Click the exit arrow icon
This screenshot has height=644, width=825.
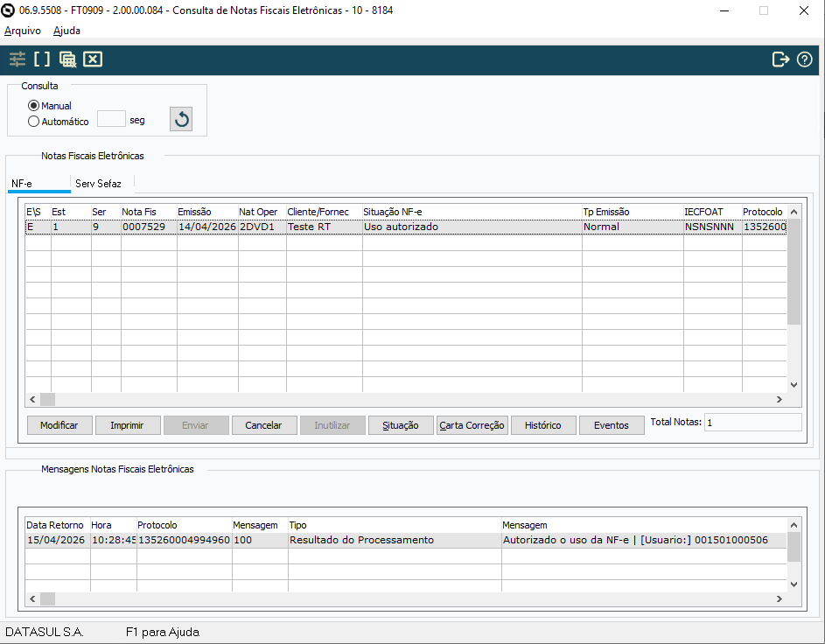point(780,59)
